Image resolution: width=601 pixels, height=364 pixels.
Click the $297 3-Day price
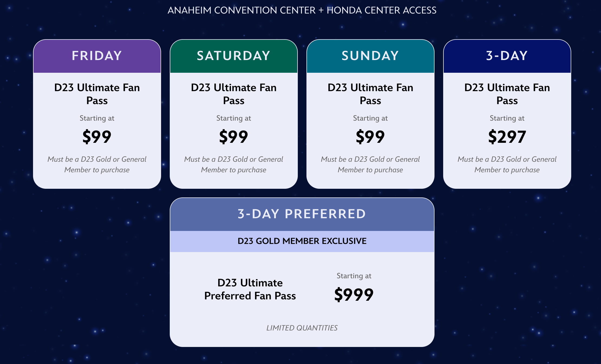point(507,137)
